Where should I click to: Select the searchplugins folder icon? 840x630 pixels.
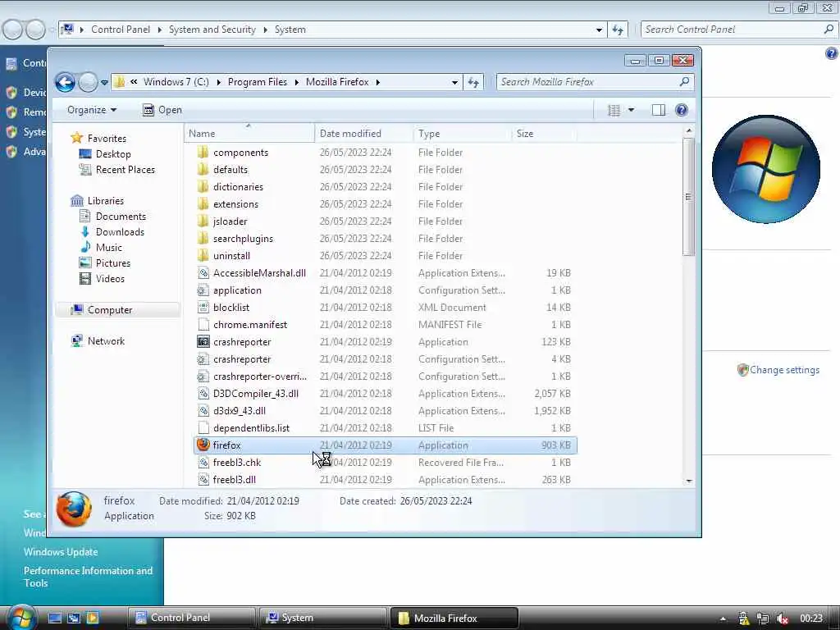203,239
